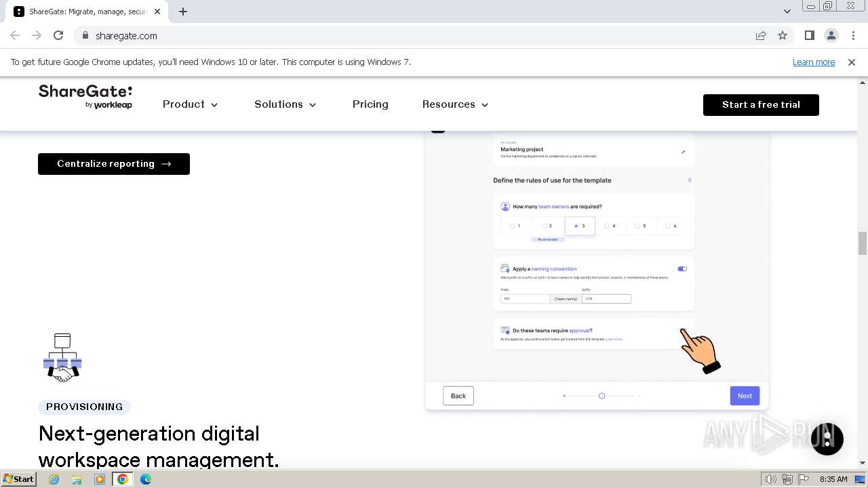This screenshot has height=488, width=868.
Task: Select 5 team owners radio option
Action: [637, 226]
